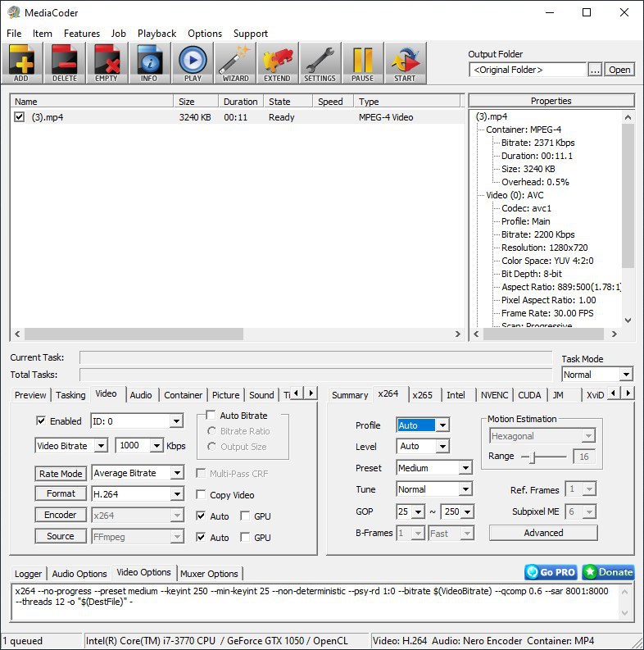Select the Bitrate Ratio radio button

pos(211,431)
